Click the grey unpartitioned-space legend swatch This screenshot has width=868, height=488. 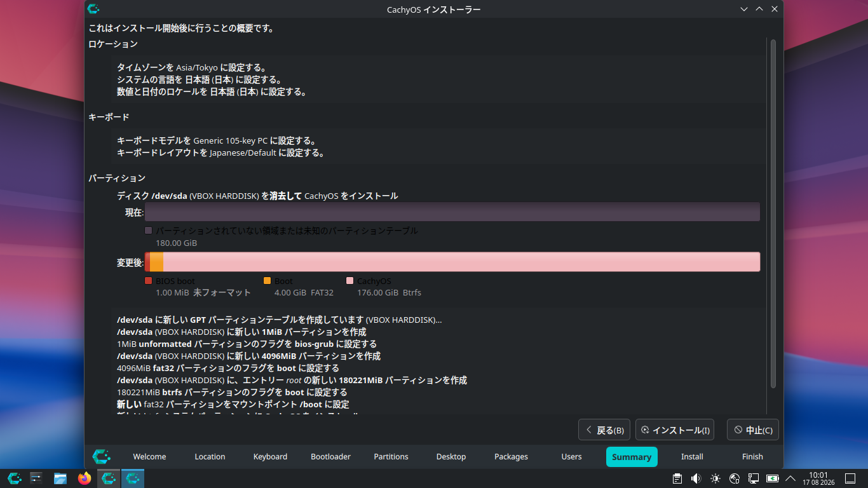point(149,231)
